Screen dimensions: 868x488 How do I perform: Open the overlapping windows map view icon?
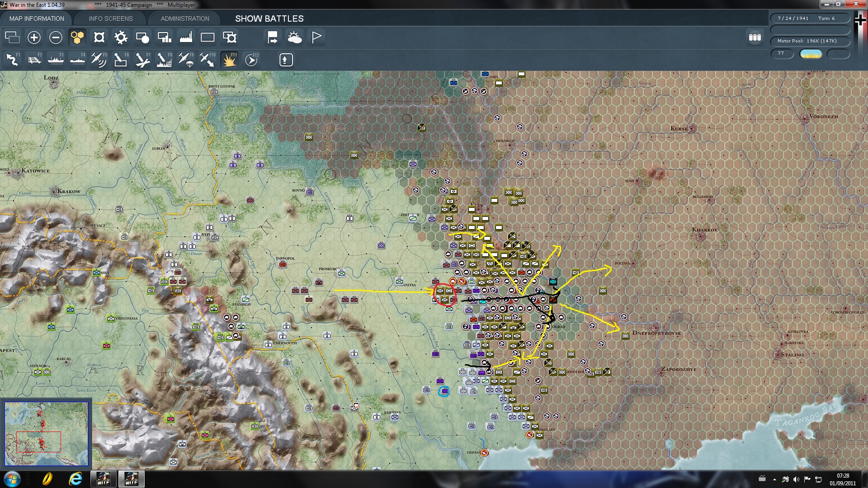point(12,38)
